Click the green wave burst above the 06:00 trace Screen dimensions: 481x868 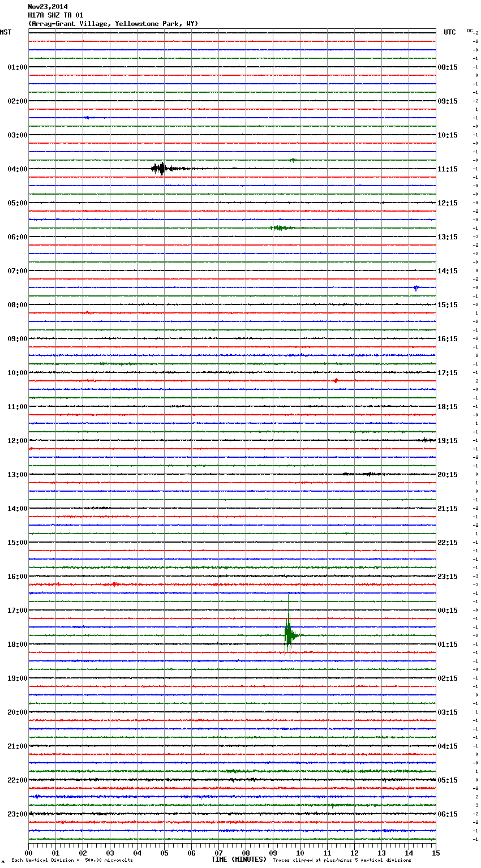coord(282,228)
